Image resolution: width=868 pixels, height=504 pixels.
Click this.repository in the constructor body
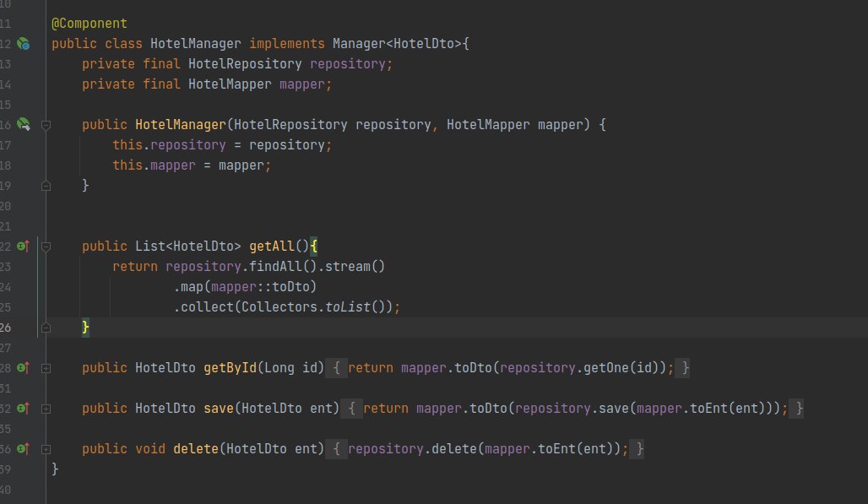coord(169,145)
